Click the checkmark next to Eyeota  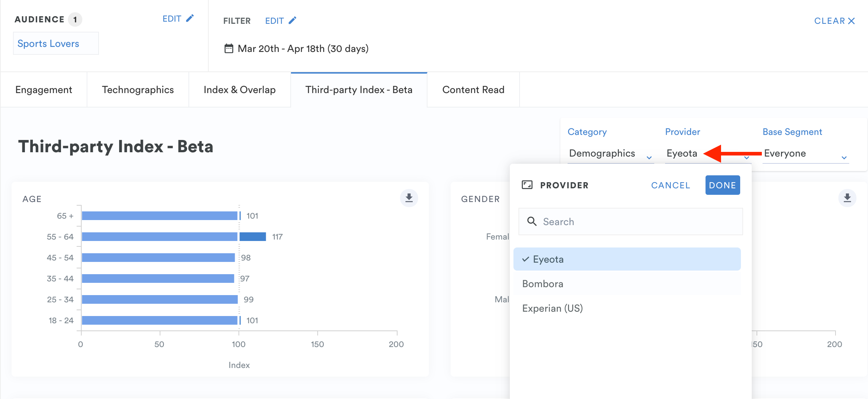click(x=526, y=259)
